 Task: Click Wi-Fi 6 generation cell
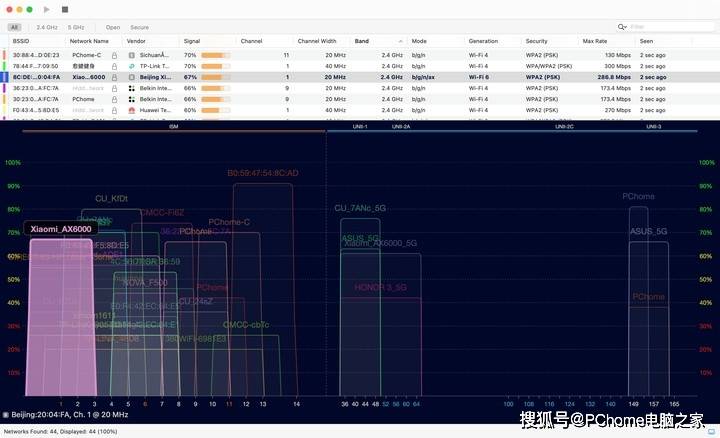point(478,77)
